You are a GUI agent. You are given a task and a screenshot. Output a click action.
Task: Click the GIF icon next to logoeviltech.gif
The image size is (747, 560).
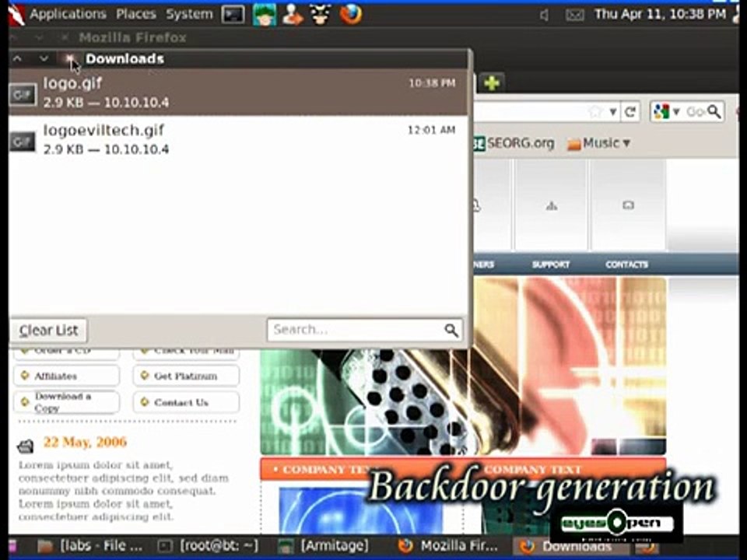pyautogui.click(x=23, y=142)
